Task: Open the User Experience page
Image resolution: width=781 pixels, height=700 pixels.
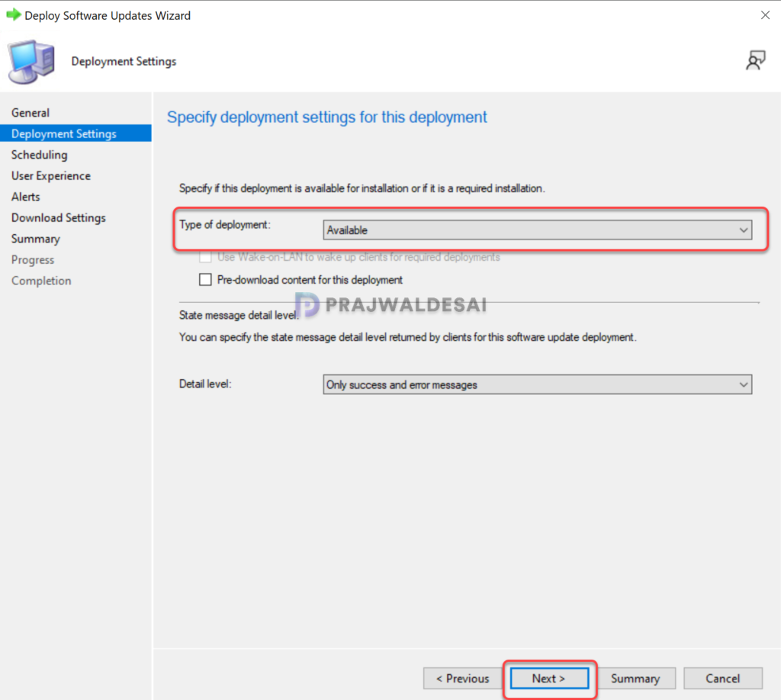Action: pyautogui.click(x=51, y=175)
